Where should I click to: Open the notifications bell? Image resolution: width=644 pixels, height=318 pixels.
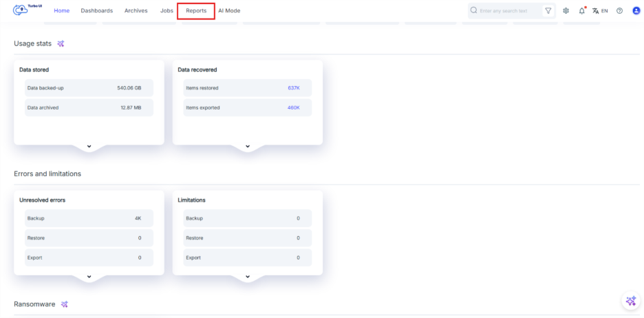tap(581, 11)
